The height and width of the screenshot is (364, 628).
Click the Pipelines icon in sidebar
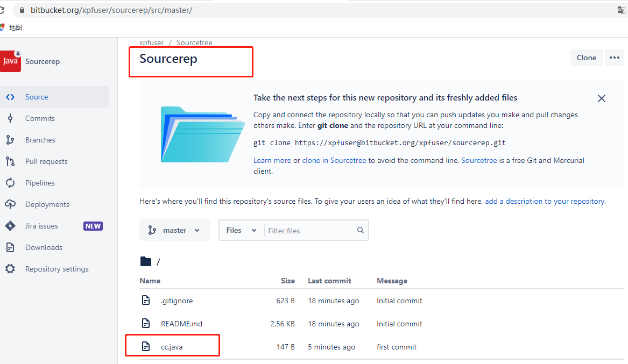[10, 183]
